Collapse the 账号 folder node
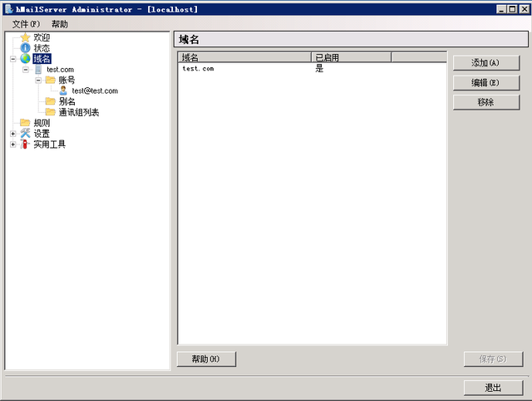Viewport: 532px width, 401px height. click(x=38, y=81)
